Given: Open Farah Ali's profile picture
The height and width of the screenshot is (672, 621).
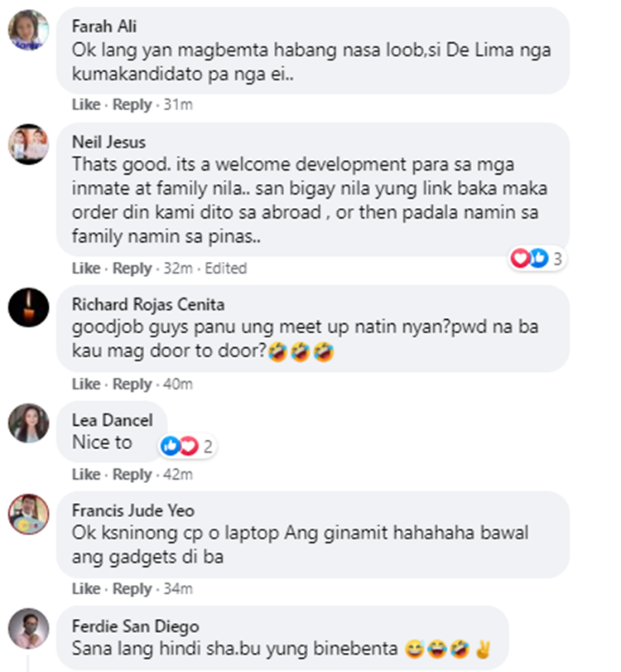Looking at the screenshot, I should pos(29,30).
